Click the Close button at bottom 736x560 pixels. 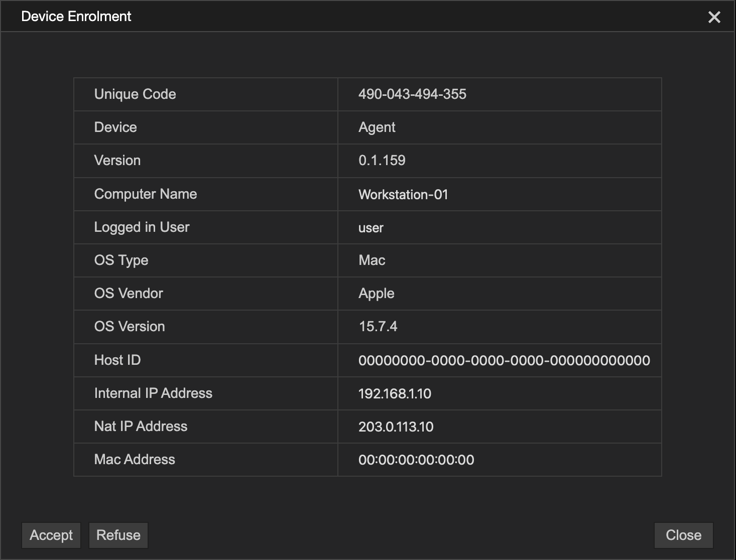(684, 535)
